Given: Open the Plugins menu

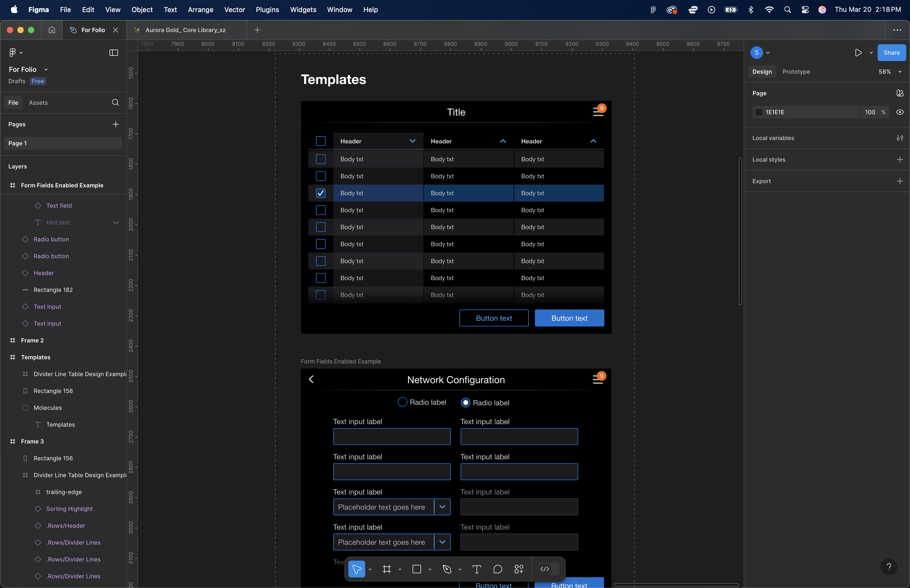Looking at the screenshot, I should click(x=267, y=9).
